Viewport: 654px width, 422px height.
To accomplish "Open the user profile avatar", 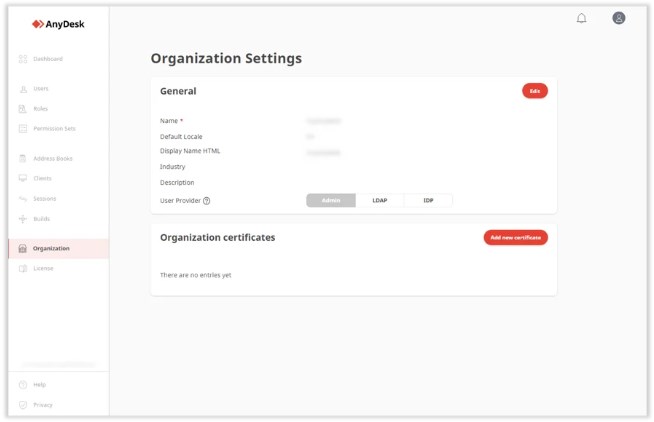I will coord(619,18).
